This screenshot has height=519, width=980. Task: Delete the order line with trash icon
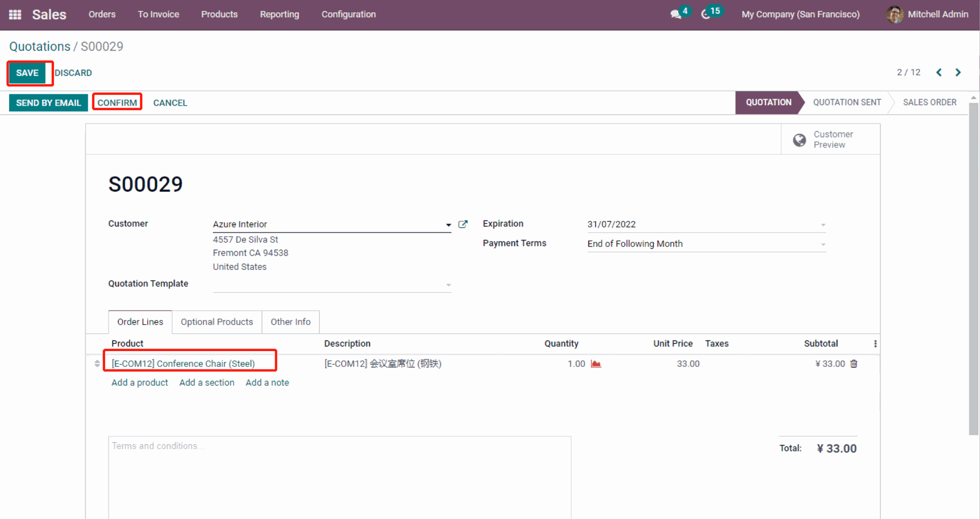click(x=854, y=364)
